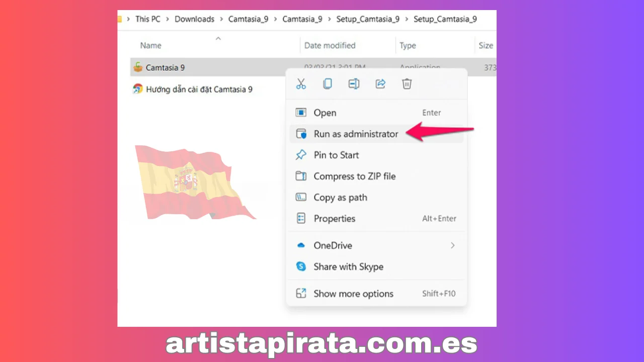Select Compress to ZIP file
The width and height of the screenshot is (644, 362).
click(x=376, y=176)
